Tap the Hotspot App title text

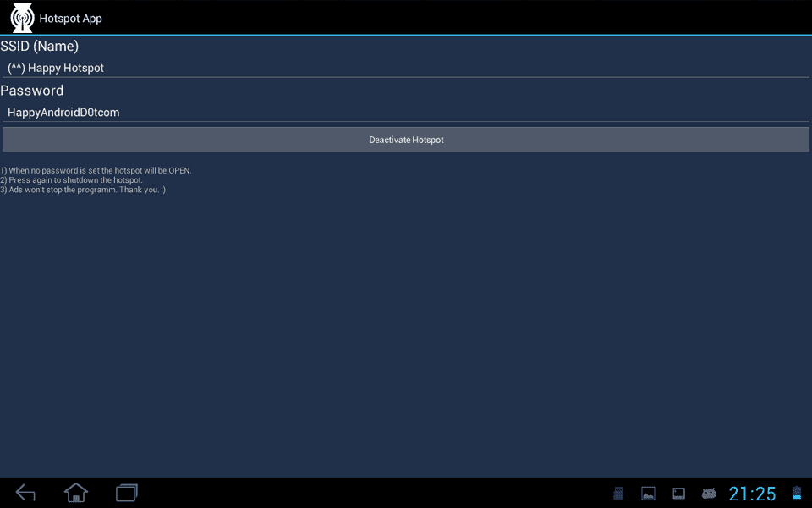pos(70,19)
